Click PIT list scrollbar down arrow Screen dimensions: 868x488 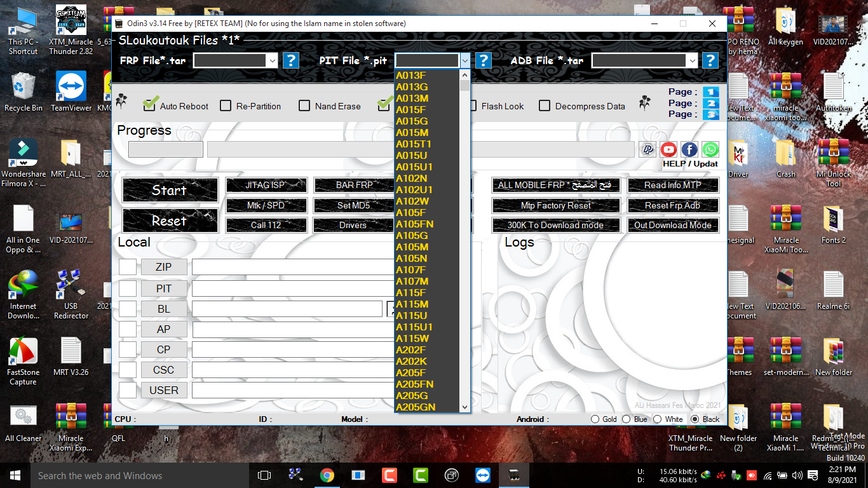pos(465,407)
